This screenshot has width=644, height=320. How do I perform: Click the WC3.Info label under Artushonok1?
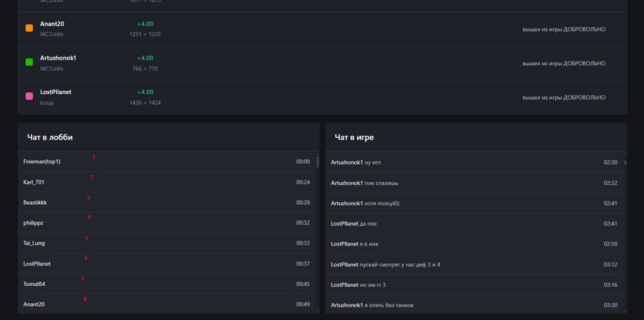(x=52, y=69)
